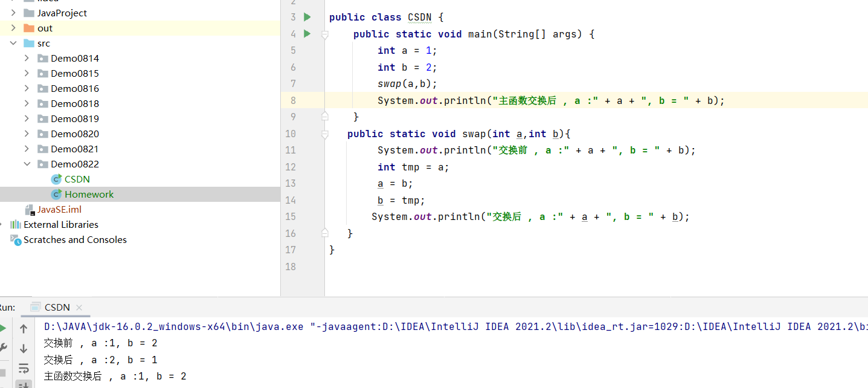The height and width of the screenshot is (388, 868).
Task: Open run configuration wrench icon
Action: [x=2, y=348]
